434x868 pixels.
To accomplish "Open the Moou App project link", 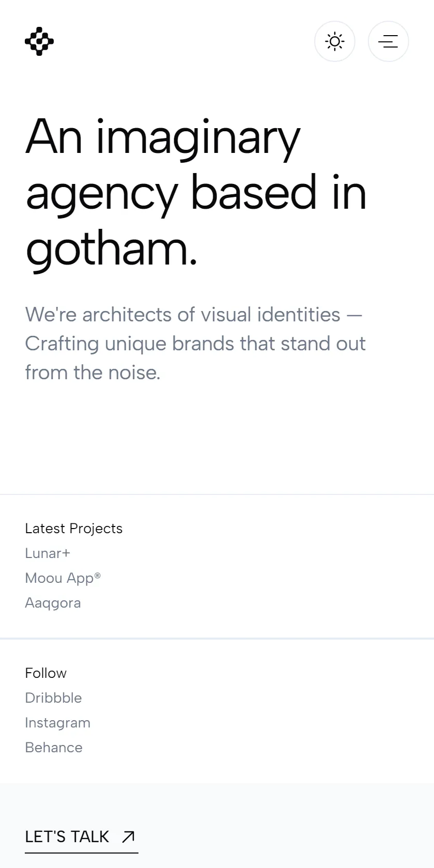I will 63,578.
